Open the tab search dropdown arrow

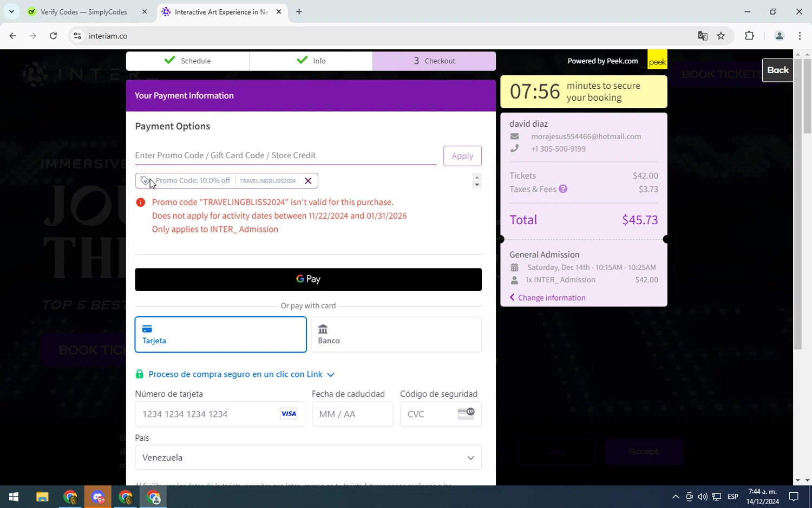11,11
